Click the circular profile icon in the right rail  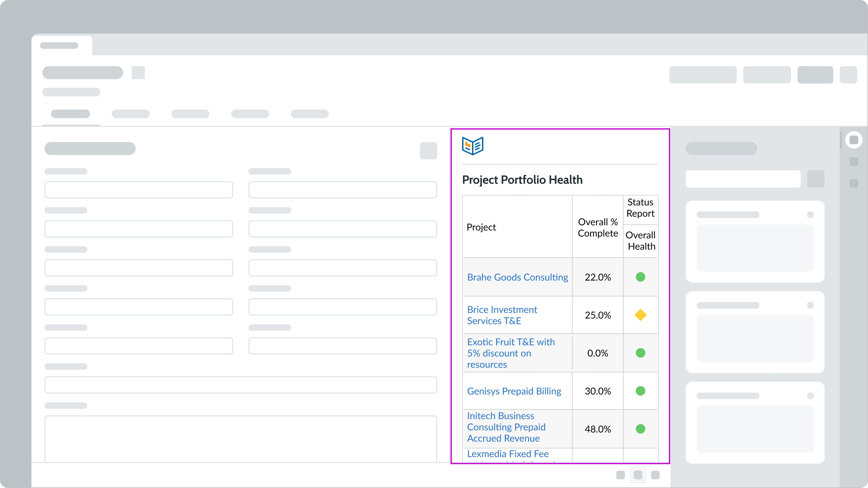point(854,140)
